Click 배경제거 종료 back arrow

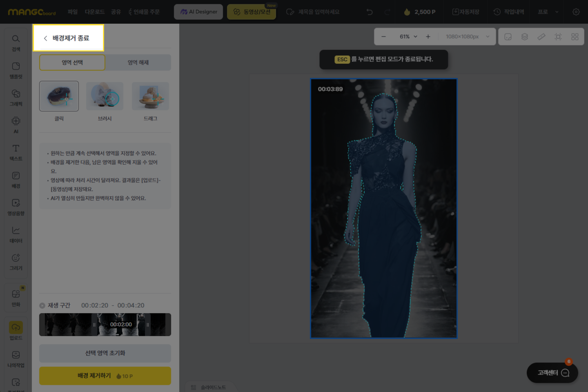point(45,38)
